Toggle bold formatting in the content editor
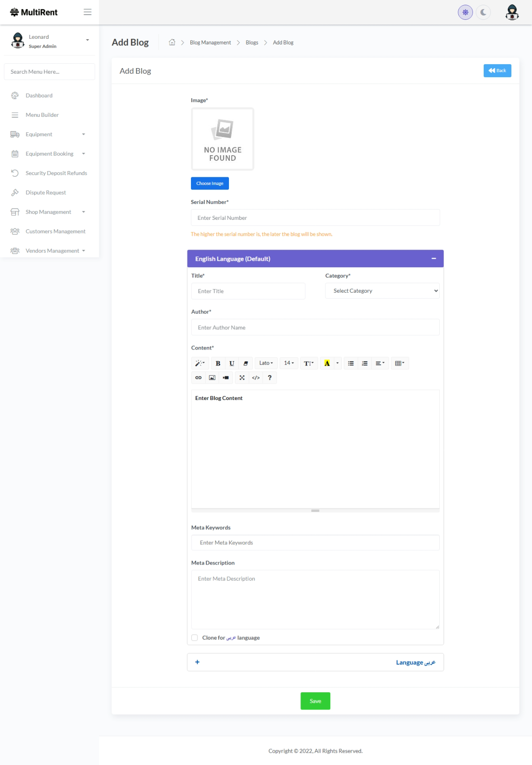 pos(218,363)
